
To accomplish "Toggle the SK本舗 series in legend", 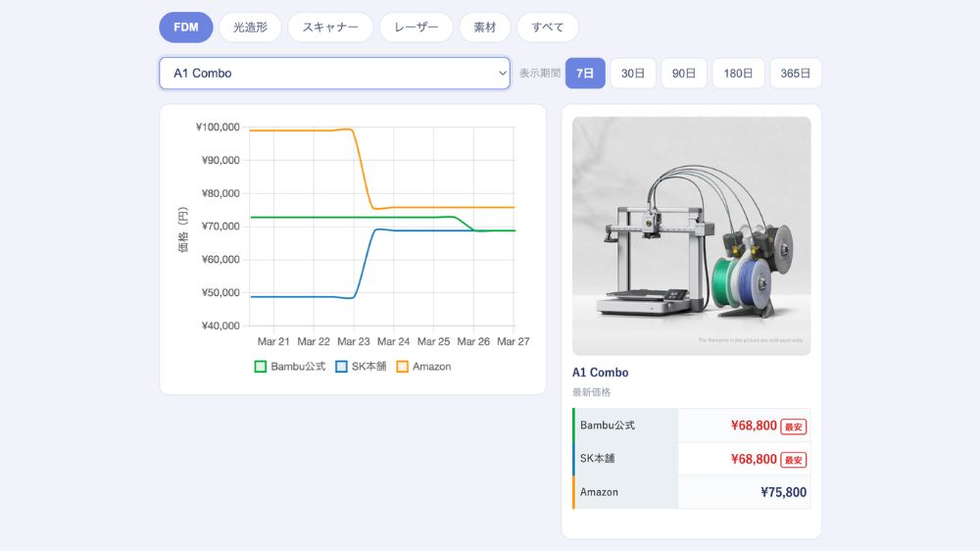I will click(342, 367).
